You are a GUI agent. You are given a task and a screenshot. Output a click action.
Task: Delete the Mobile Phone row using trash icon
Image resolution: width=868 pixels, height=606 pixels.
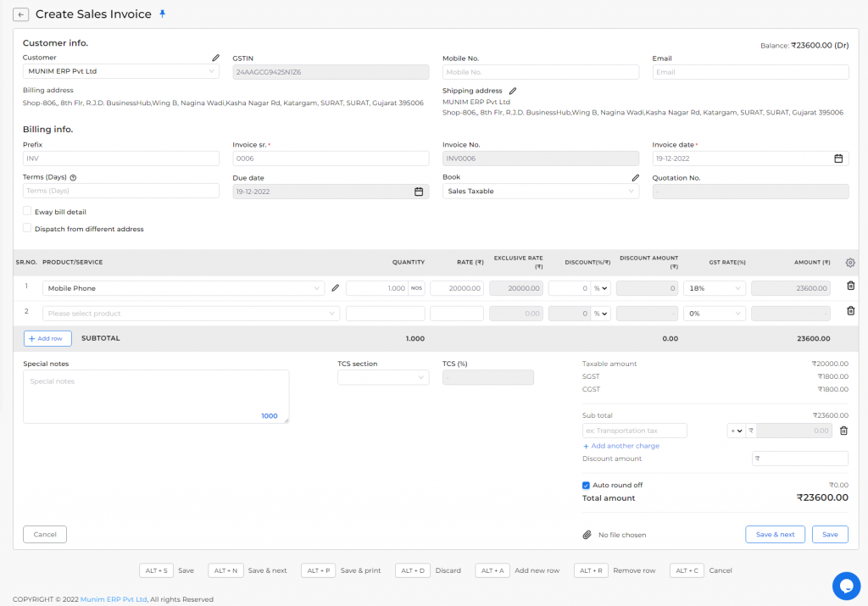click(852, 287)
